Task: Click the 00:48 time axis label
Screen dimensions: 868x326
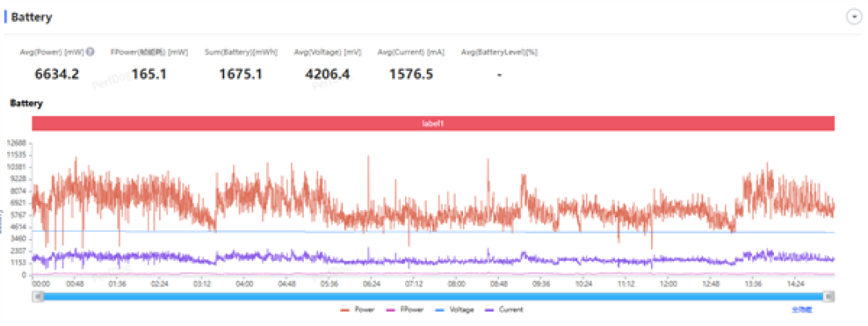Action: pos(75,283)
